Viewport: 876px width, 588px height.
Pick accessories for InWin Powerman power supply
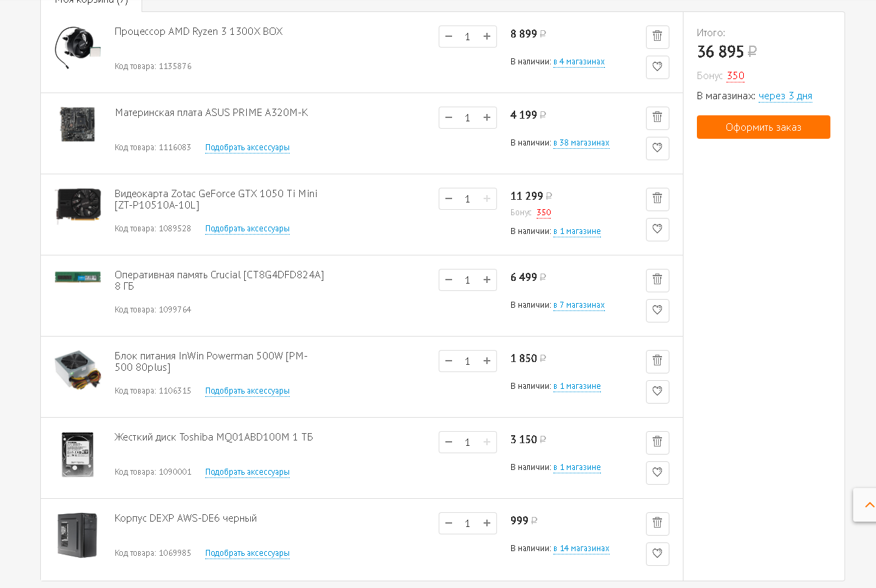tap(248, 391)
